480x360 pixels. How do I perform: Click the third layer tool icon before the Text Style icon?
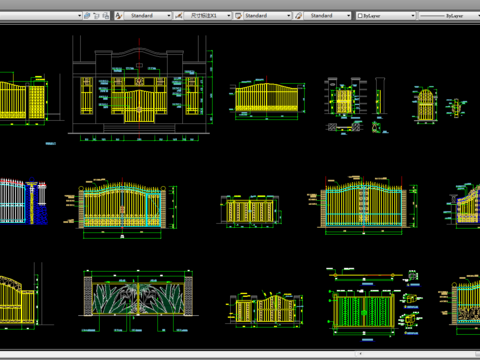(x=106, y=16)
